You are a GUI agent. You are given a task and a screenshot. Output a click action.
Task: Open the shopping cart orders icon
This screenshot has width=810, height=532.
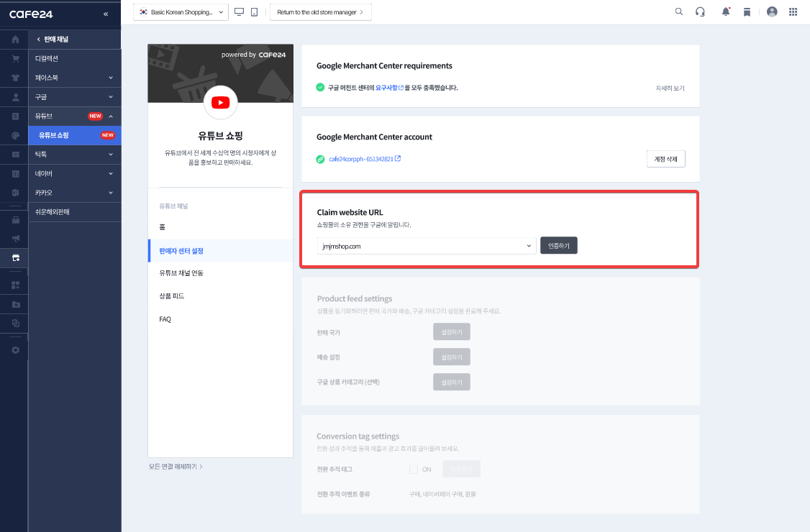pos(16,58)
